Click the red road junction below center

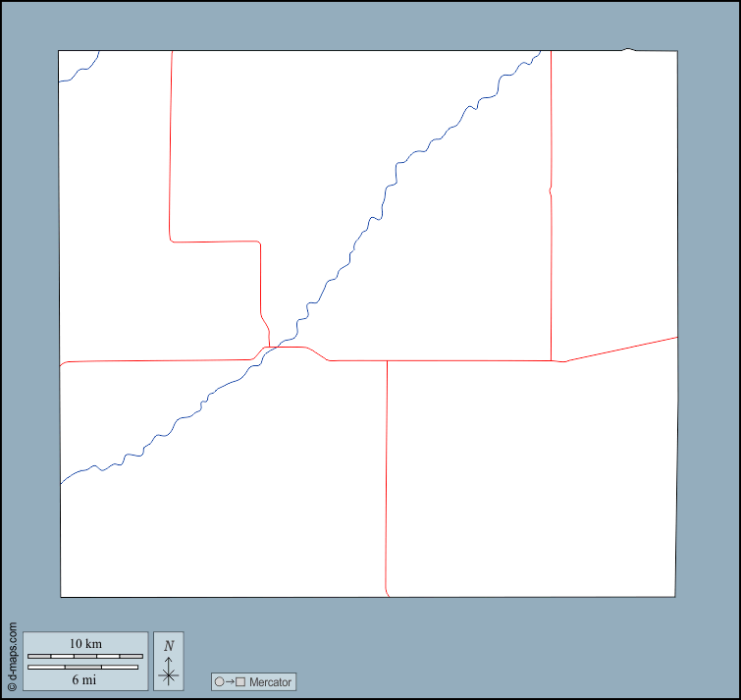[387, 360]
